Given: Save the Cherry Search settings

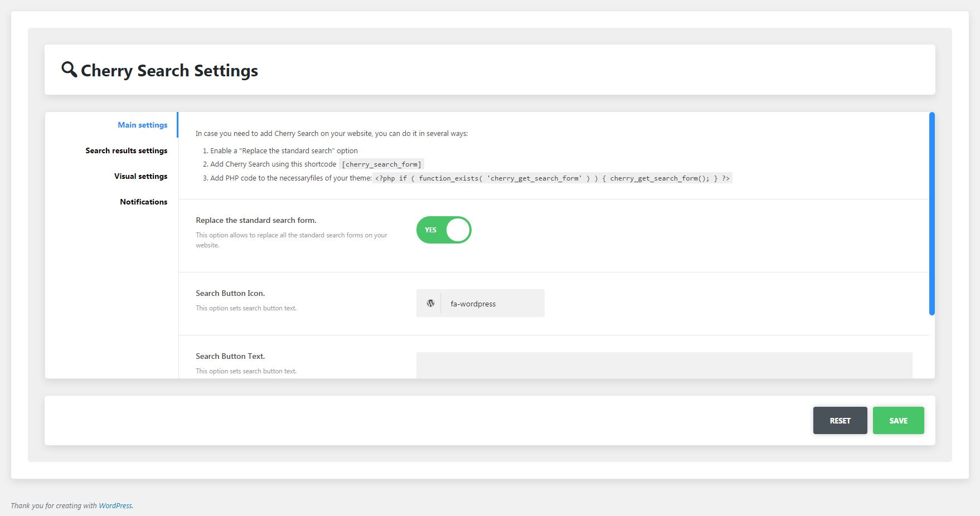Looking at the screenshot, I should pyautogui.click(x=898, y=420).
